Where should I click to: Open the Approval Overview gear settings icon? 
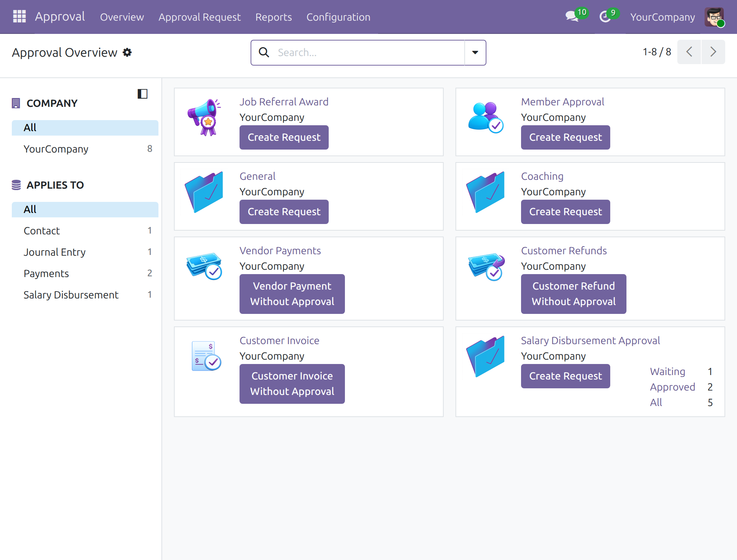point(127,52)
